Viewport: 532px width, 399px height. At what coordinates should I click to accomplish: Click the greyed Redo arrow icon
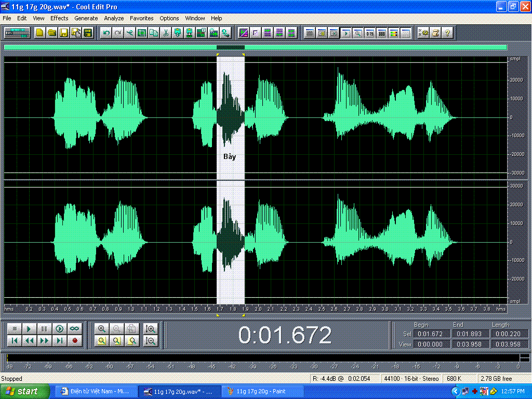pyautogui.click(x=118, y=33)
